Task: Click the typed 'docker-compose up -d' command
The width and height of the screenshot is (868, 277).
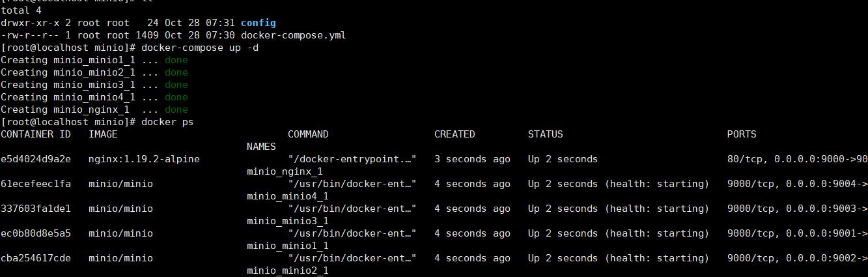Action: click(201, 48)
